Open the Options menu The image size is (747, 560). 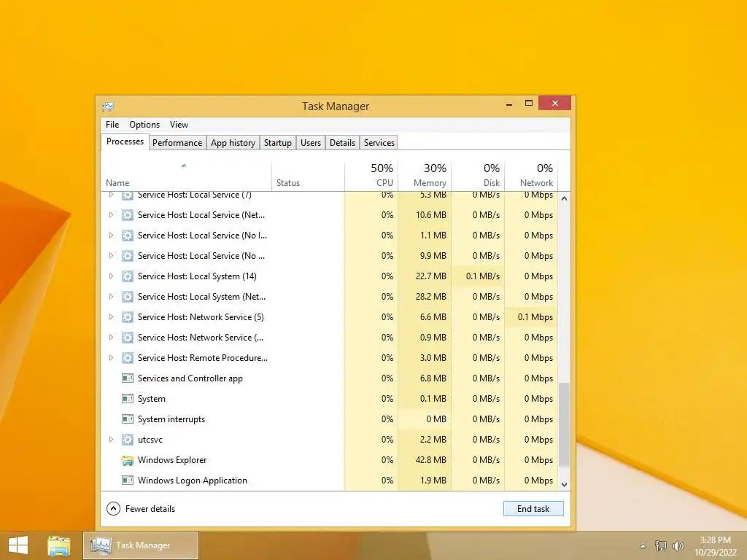point(144,125)
